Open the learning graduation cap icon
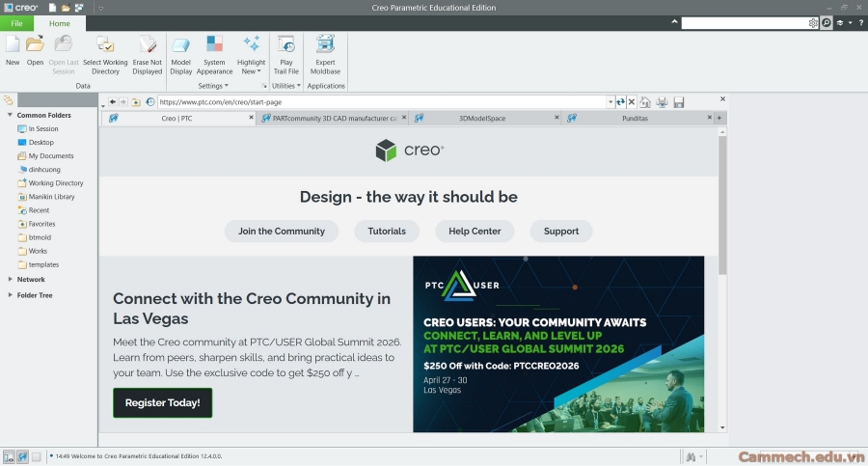The height and width of the screenshot is (466, 868). tap(840, 23)
